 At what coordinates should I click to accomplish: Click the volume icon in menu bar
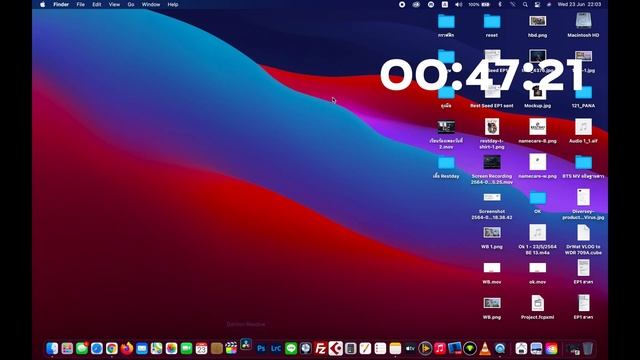458,4
